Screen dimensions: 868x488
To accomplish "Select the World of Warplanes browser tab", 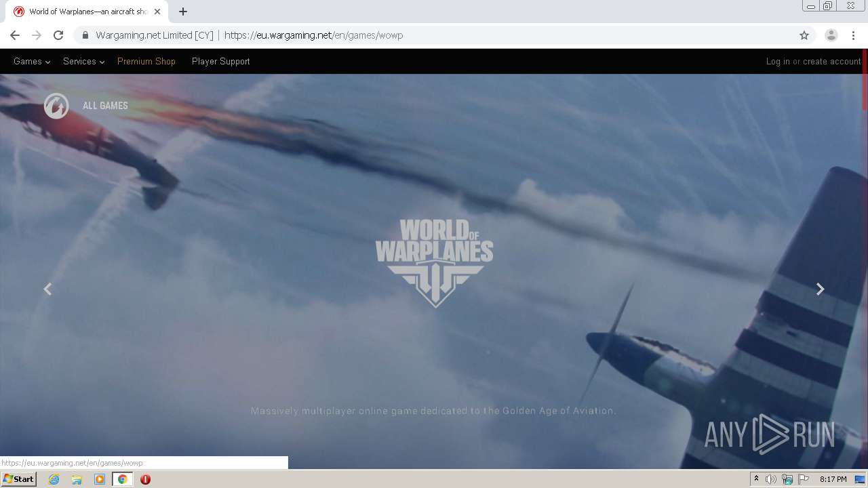I will point(88,12).
